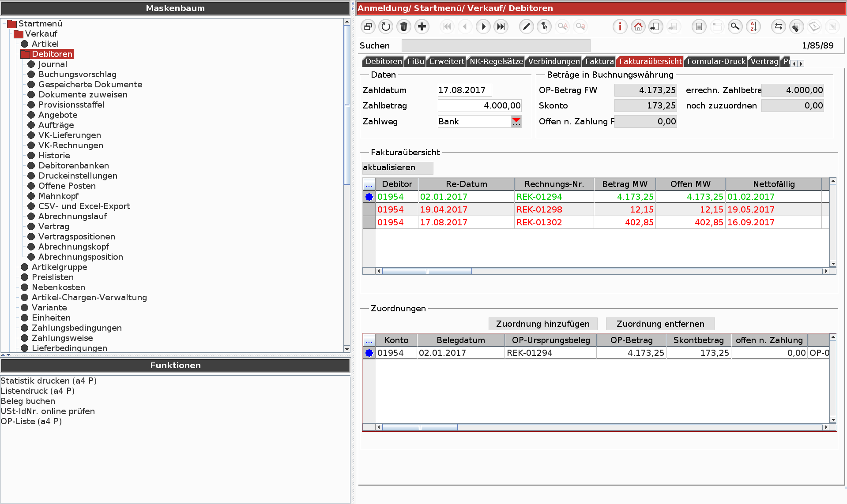Jump to first record icon
Screen dimensions: 847x504
coord(447,27)
